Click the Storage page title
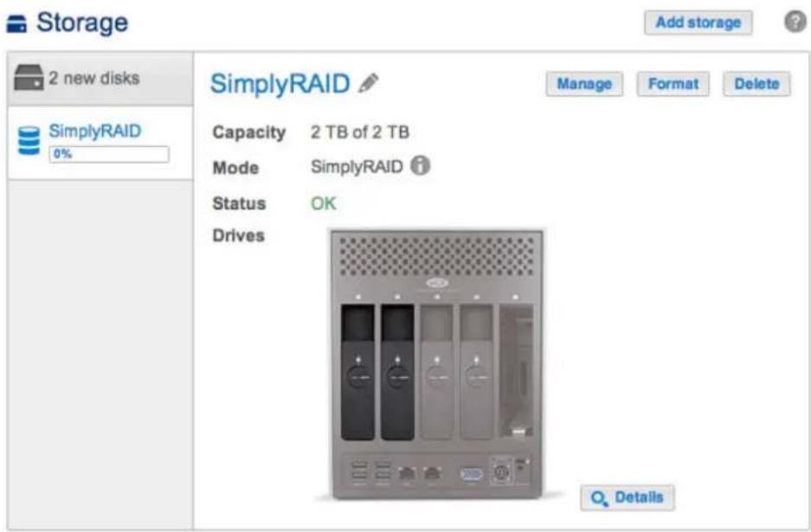 (x=82, y=22)
